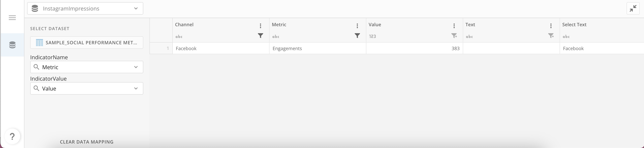Open the hamburger menu icon
Viewport: 644px width, 148px height.
click(x=12, y=17)
